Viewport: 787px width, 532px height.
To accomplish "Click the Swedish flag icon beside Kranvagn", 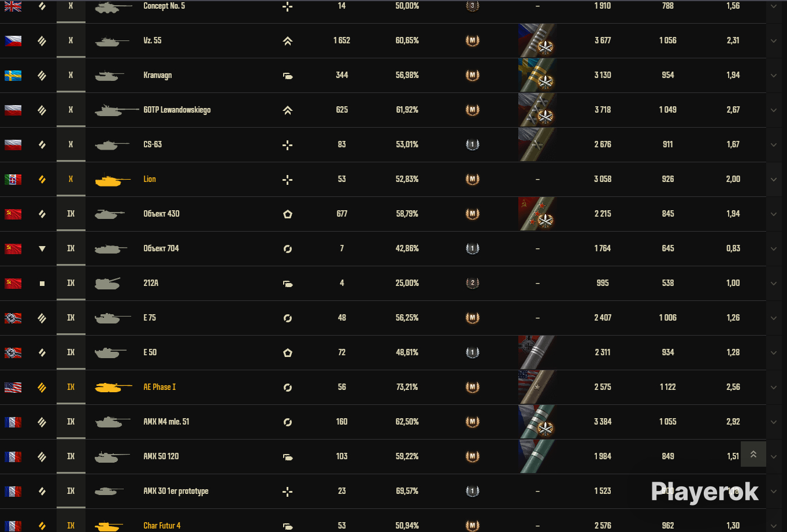I will (x=13, y=76).
